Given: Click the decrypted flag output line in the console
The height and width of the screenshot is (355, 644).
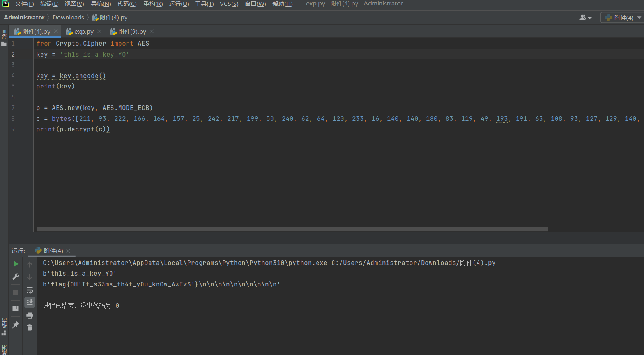Looking at the screenshot, I should [x=161, y=284].
